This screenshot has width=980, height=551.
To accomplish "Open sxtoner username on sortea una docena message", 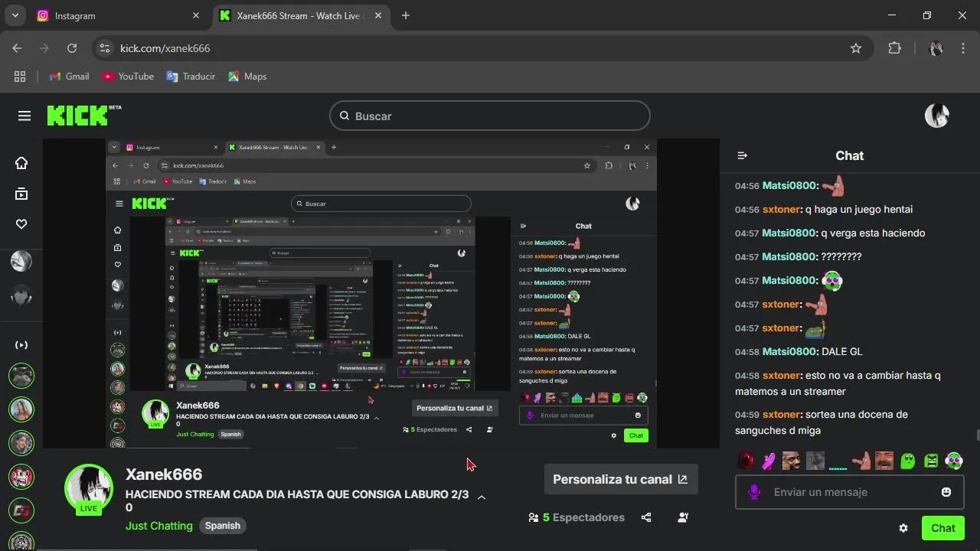I will click(781, 415).
